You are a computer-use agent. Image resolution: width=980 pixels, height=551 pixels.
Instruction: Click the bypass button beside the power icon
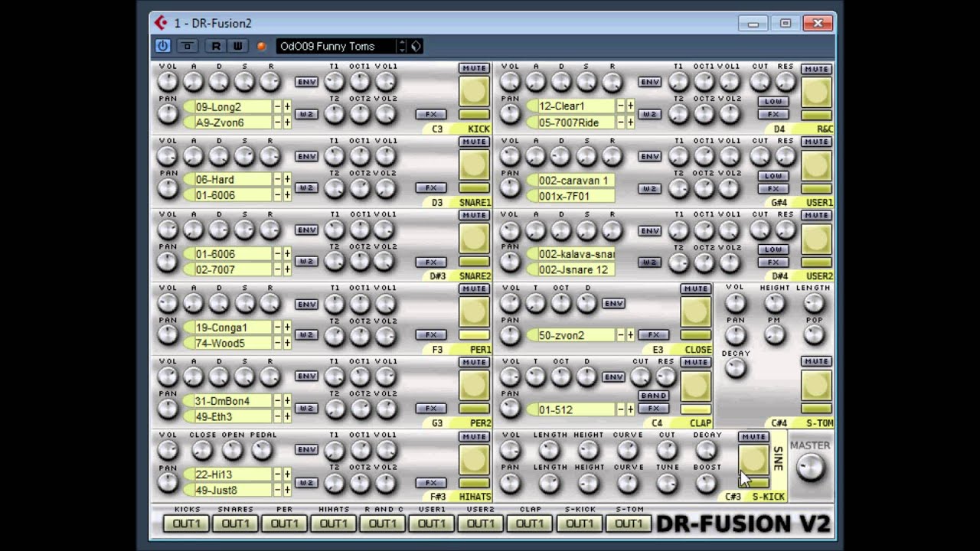[x=188, y=46]
